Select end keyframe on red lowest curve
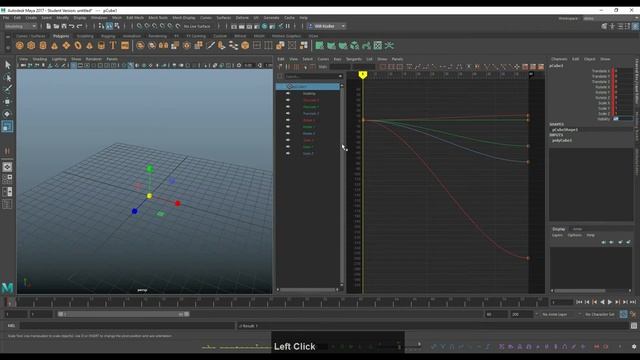640x360 pixels. 528,258
